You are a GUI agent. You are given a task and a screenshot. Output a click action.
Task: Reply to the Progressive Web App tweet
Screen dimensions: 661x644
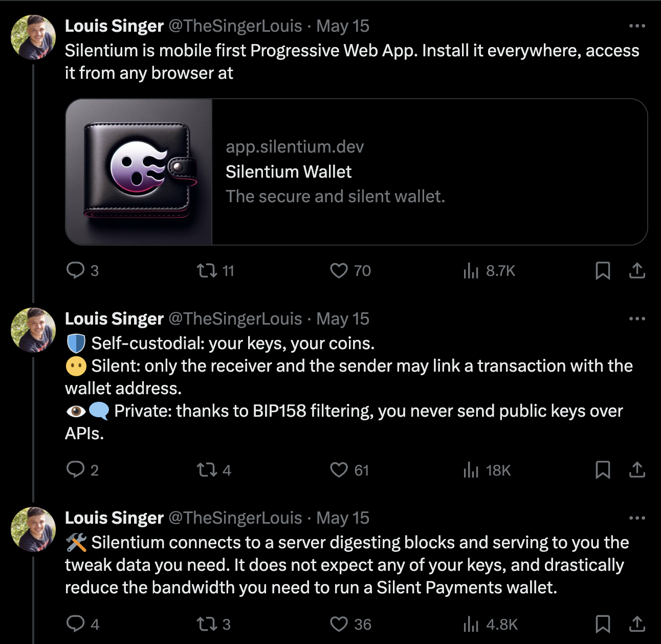(x=76, y=270)
